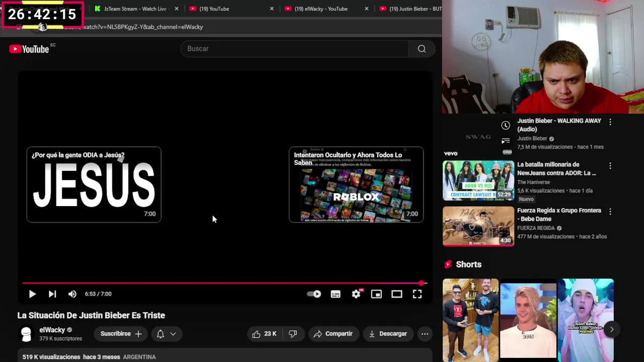Add WALKING AWAY to watch later clock icon

tap(506, 125)
